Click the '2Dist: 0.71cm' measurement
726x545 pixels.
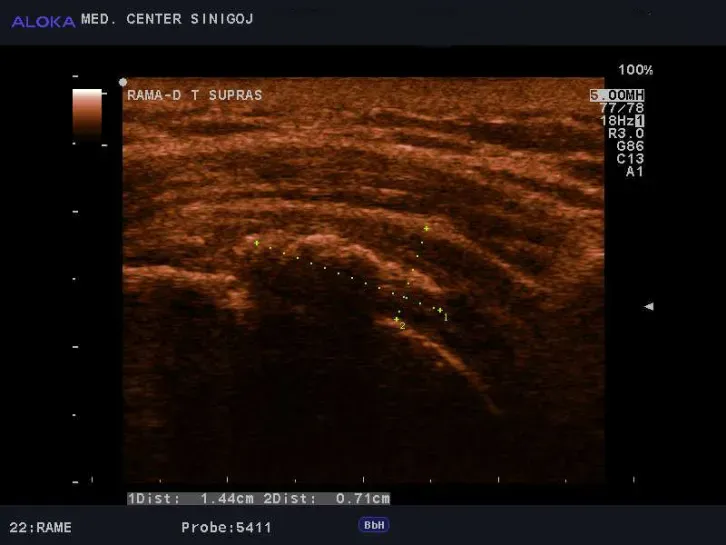[x=327, y=499]
